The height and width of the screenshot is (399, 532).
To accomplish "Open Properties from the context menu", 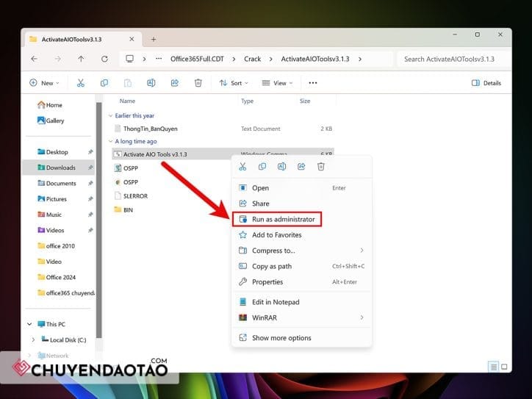I will point(301,282).
